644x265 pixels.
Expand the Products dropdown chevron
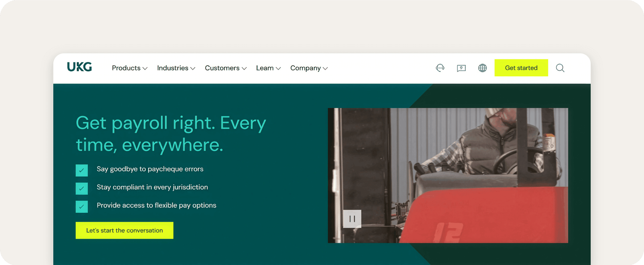(145, 69)
